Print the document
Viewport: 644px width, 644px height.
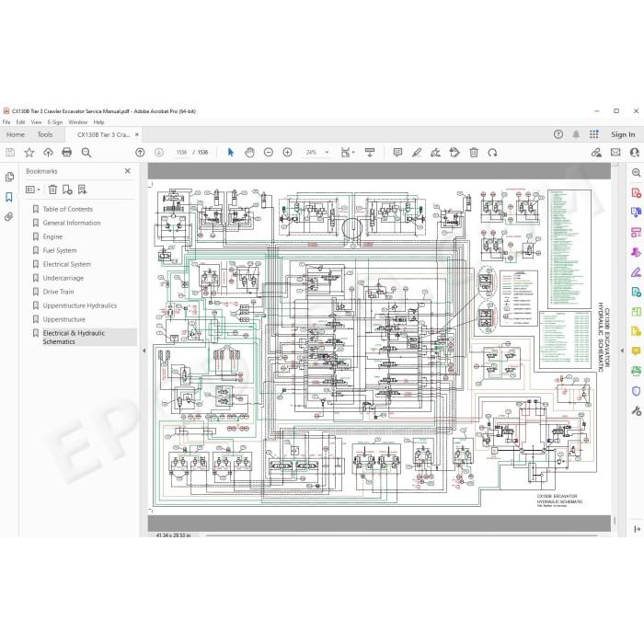point(66,153)
